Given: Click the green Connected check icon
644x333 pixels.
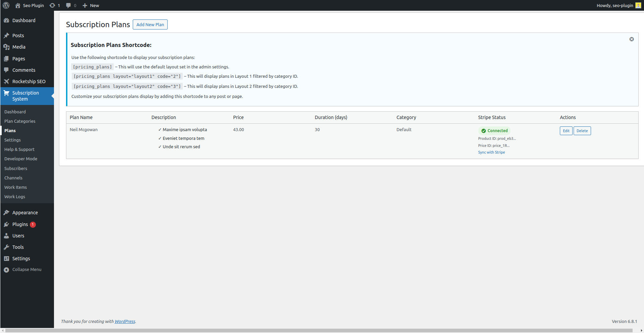Looking at the screenshot, I should 483,131.
